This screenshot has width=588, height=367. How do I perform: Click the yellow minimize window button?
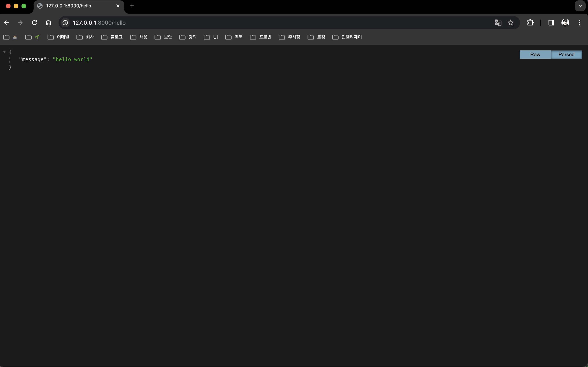16,6
